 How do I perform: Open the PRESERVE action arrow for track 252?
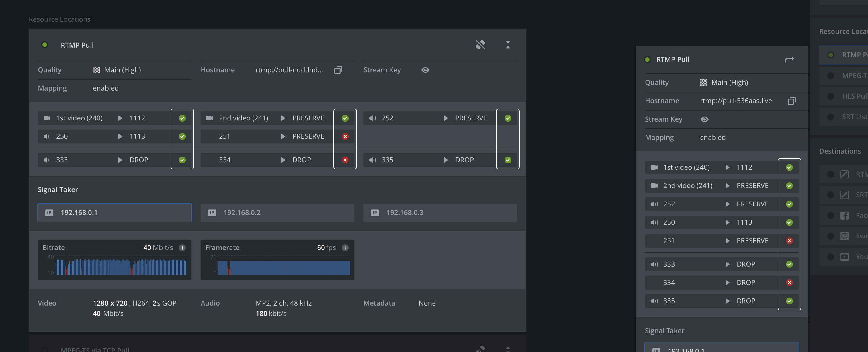click(446, 118)
